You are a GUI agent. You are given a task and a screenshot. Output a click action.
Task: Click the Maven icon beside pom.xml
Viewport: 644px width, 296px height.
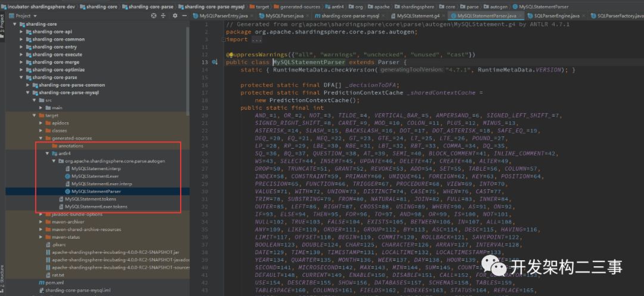[x=42, y=283]
